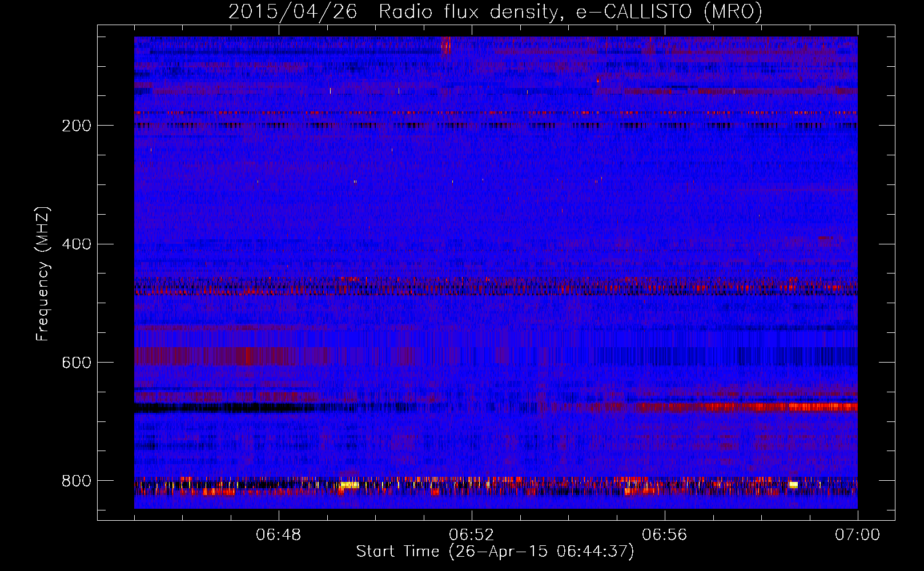
Task: Click the 06:48 time axis label
Action: (x=279, y=535)
